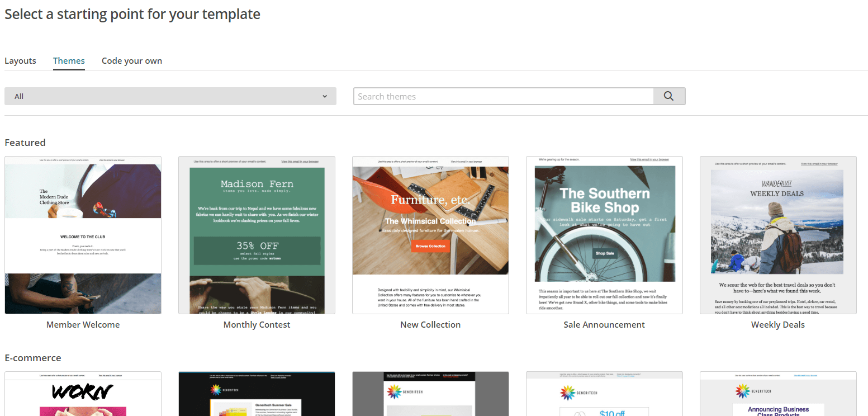Click the Featured section heading
This screenshot has width=868, height=416.
25,143
